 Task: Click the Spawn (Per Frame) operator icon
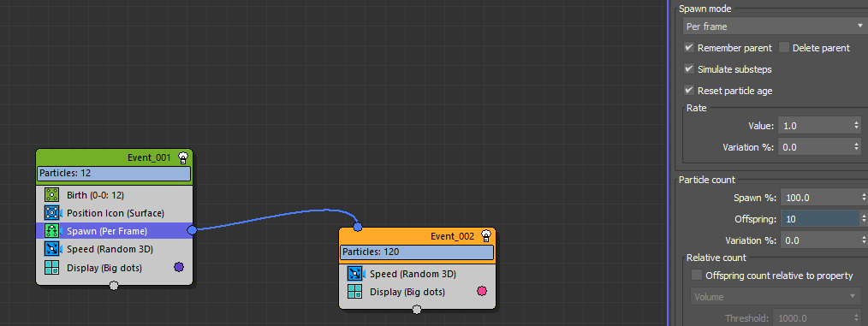[x=51, y=231]
